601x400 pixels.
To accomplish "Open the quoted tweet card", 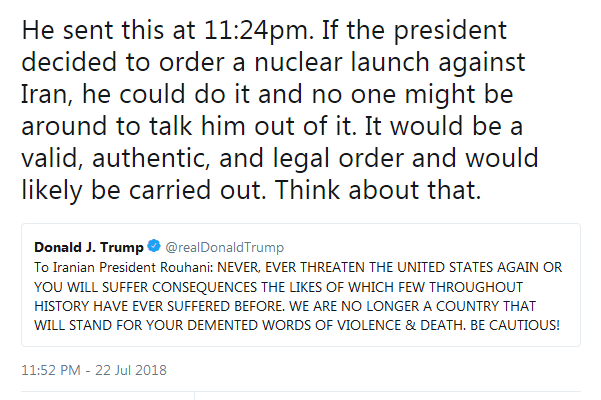I will point(300,290).
